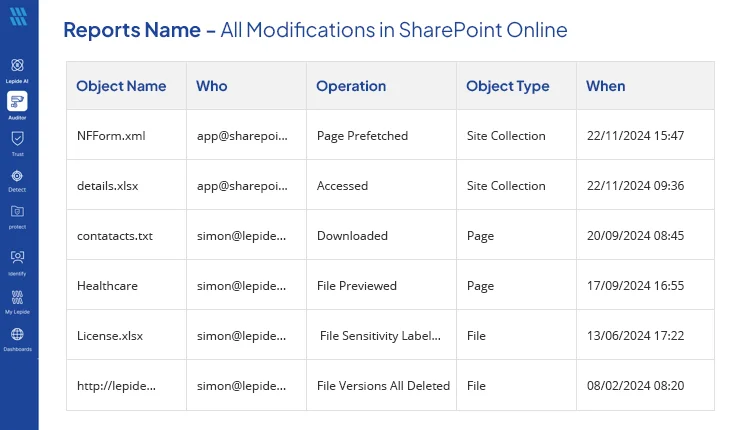
Task: Click the 22/11/2024 09:36 timestamp
Action: click(635, 186)
